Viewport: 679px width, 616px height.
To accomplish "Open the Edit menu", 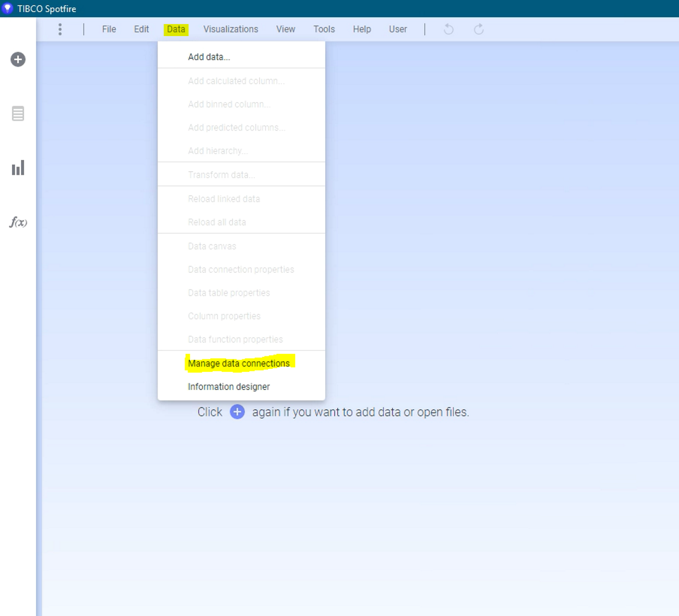I will point(141,29).
